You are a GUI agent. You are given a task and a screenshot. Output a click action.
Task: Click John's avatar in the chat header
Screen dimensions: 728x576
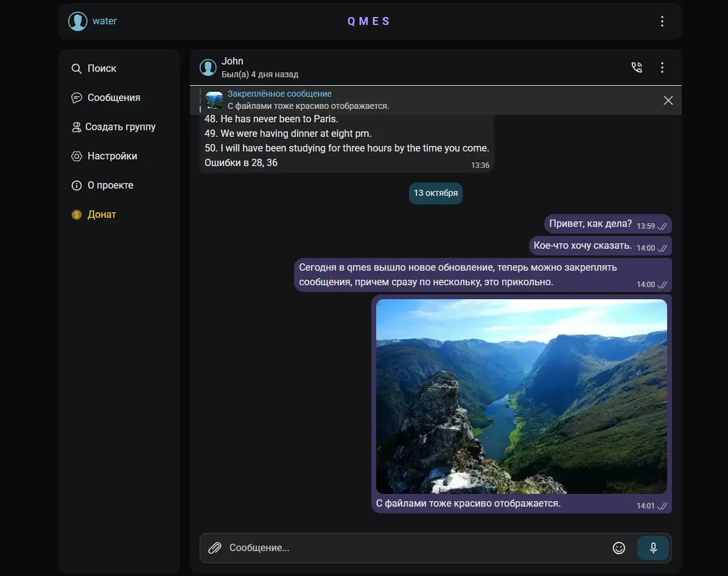[x=208, y=68]
